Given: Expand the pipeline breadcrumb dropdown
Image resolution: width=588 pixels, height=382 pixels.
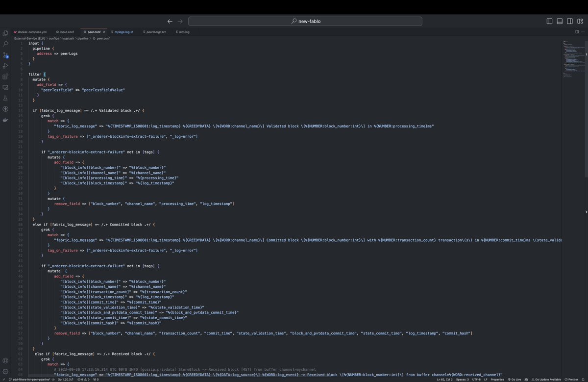Looking at the screenshot, I should point(82,38).
